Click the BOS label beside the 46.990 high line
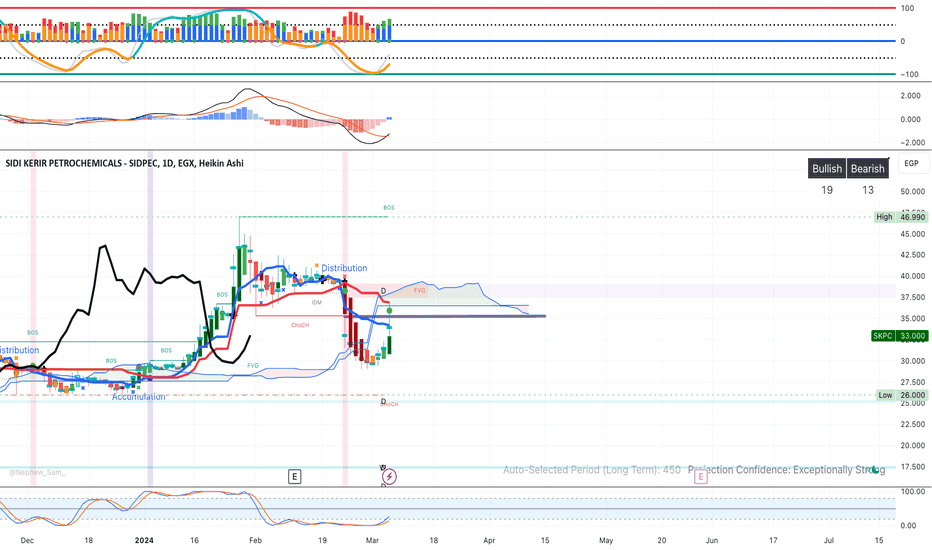Image resolution: width=932 pixels, height=550 pixels. point(388,208)
